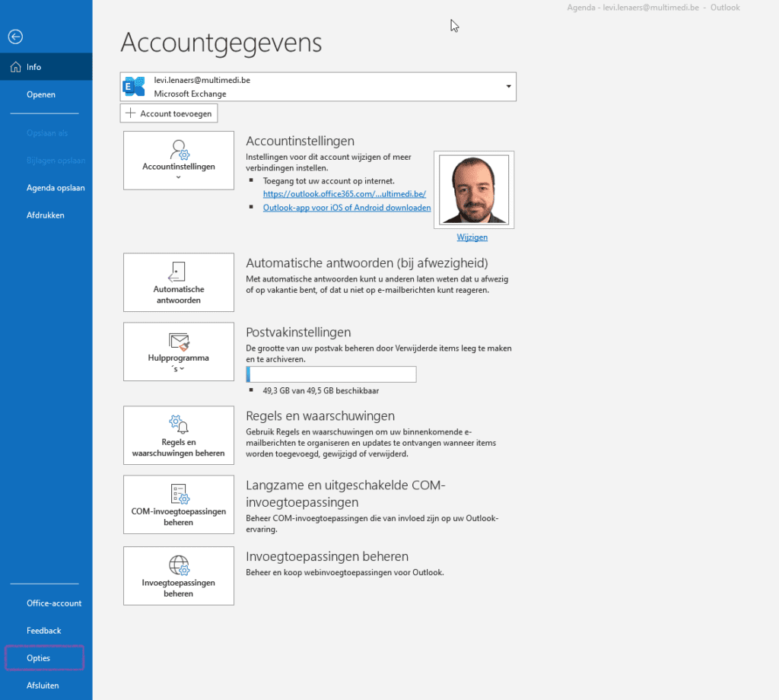Click 'Beheer en koop webinvoegtoepassingen voor Outlook.' text

(345, 572)
